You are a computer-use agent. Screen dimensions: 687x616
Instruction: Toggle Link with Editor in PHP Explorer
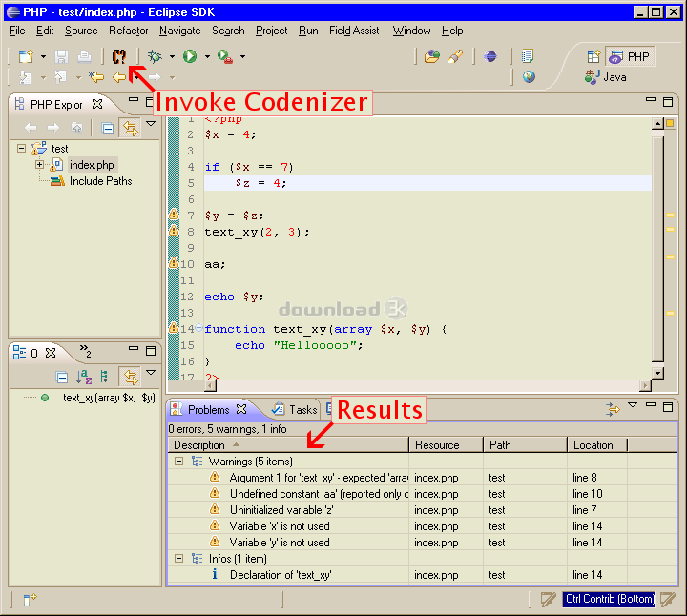point(130,129)
